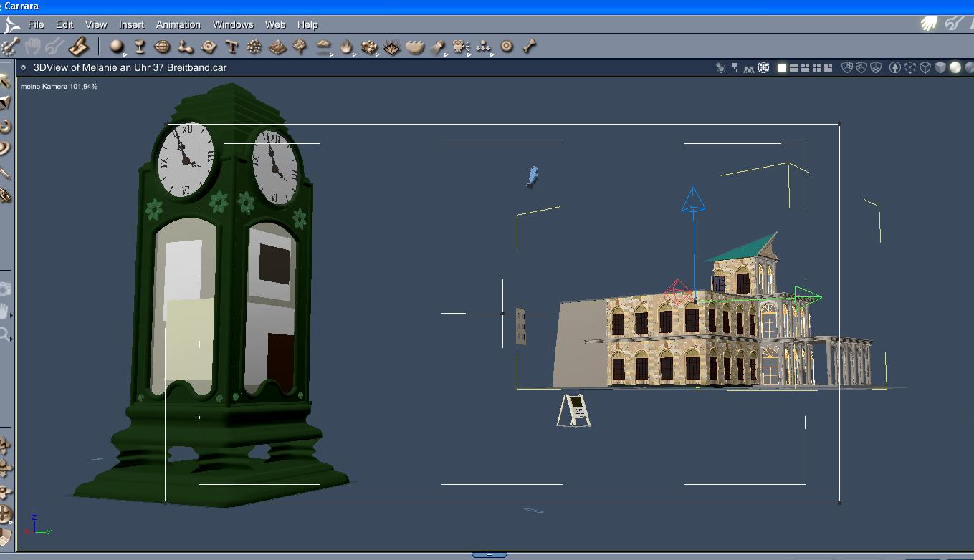Select the Terrain tool icon
Image resolution: width=974 pixels, height=560 pixels.
click(277, 47)
